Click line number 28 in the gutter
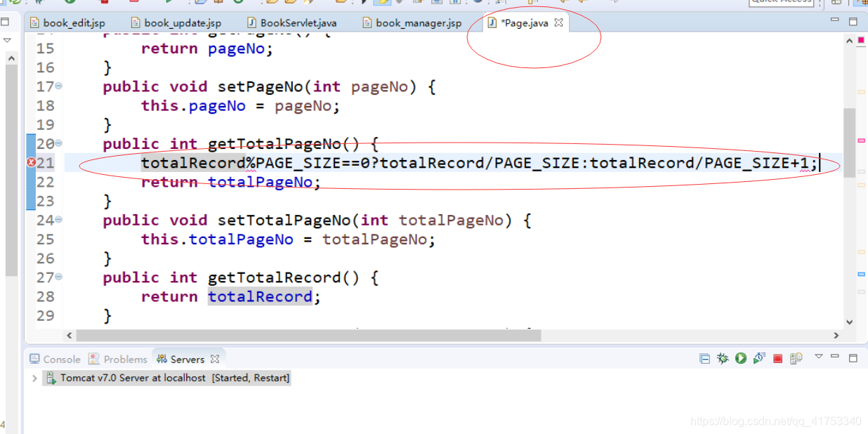The width and height of the screenshot is (868, 434). tap(46, 296)
